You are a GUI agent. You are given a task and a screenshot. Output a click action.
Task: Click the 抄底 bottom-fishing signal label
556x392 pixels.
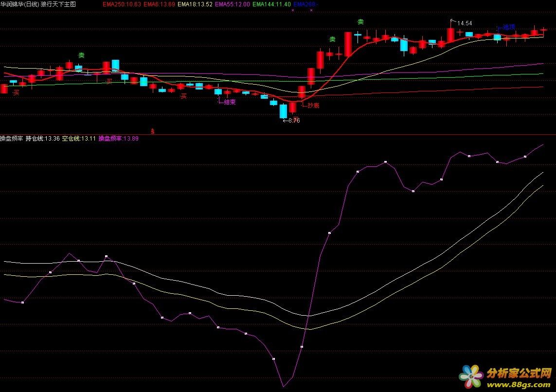pyautogui.click(x=313, y=105)
